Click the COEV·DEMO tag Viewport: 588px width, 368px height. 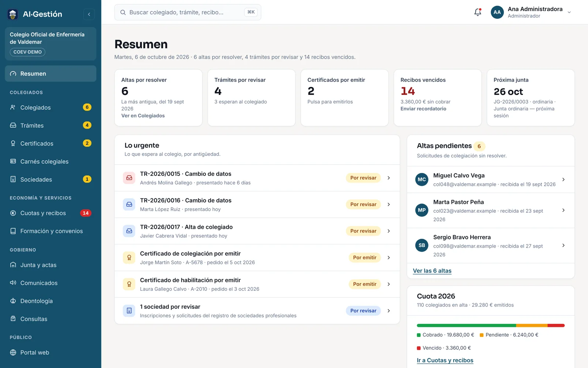pos(28,52)
